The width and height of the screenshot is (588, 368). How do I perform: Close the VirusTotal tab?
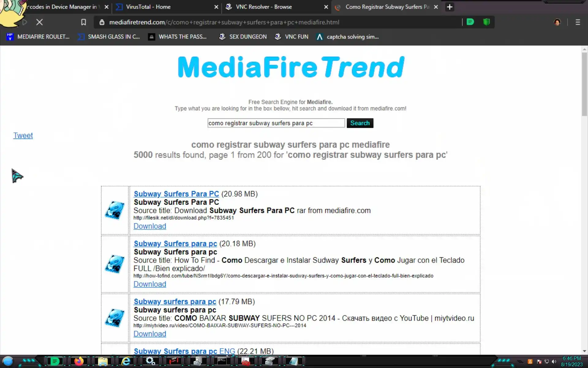coord(216,7)
